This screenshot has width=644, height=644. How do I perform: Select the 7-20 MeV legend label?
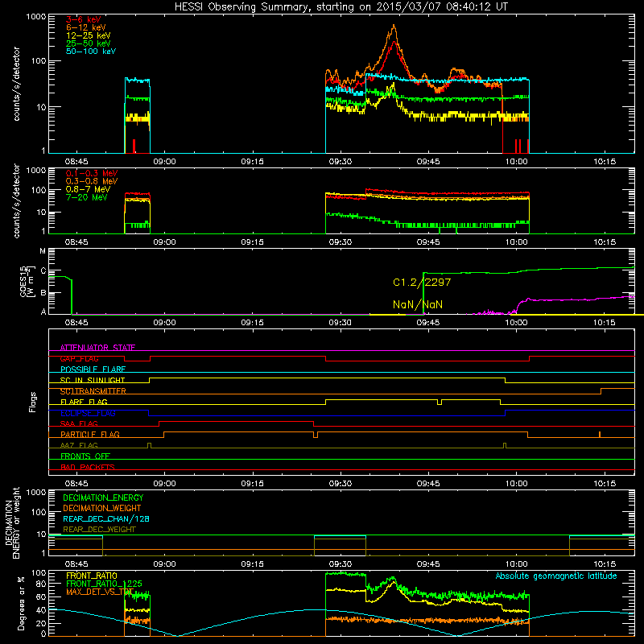pos(86,197)
